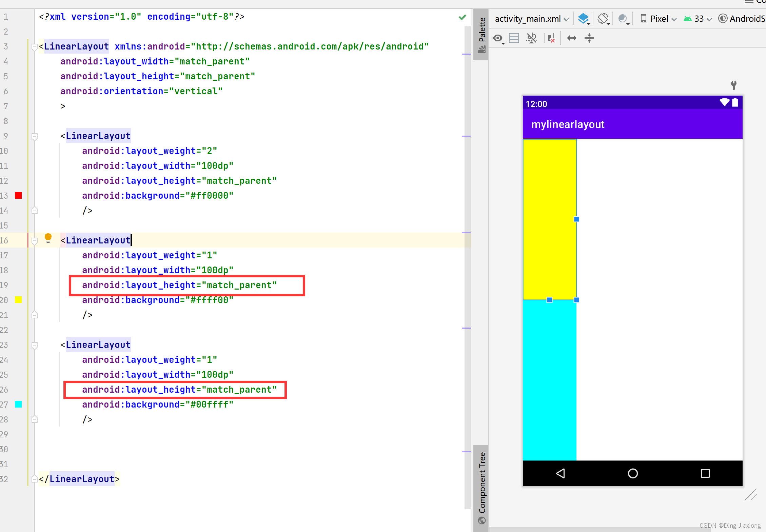This screenshot has width=766, height=532.
Task: Click the yellow color swatch on line 20
Action: 18,300
